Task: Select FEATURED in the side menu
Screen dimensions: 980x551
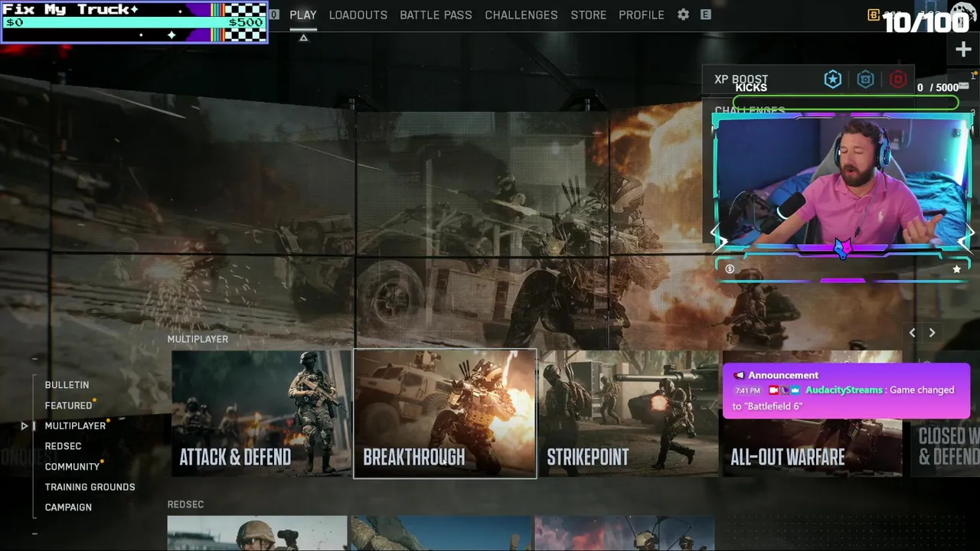Action: click(x=68, y=406)
